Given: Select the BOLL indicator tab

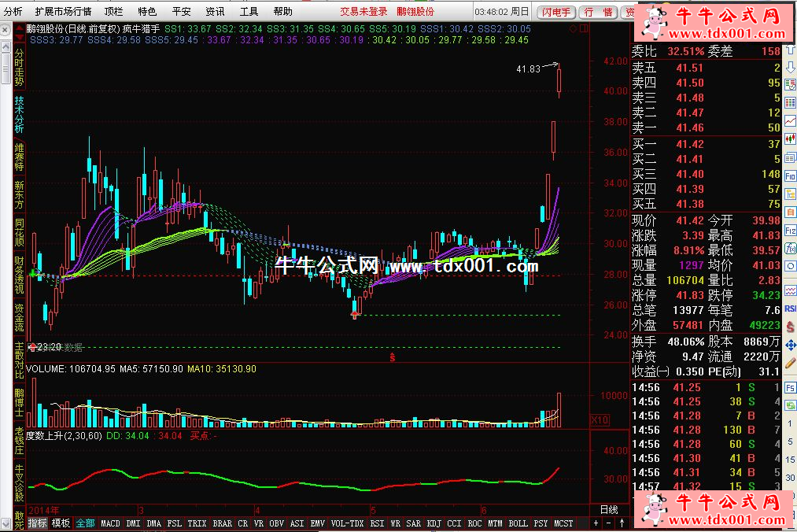Looking at the screenshot, I should [518, 523].
